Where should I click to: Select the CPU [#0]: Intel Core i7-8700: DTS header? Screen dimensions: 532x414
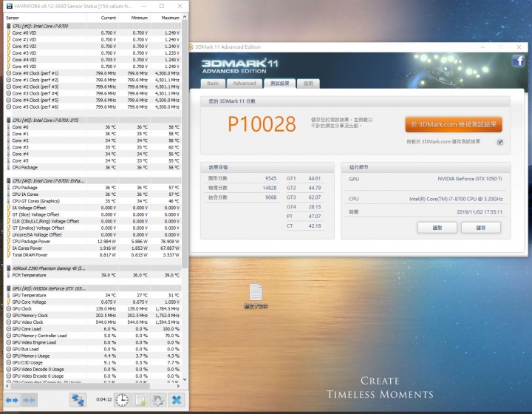(93, 120)
